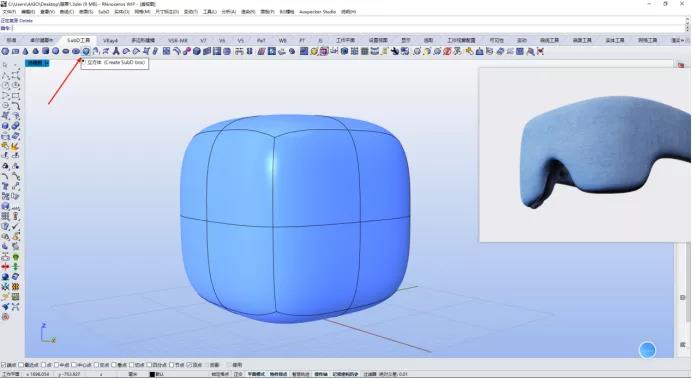
Task: Click the red arrows move icon in sidebar
Action: 5,267
